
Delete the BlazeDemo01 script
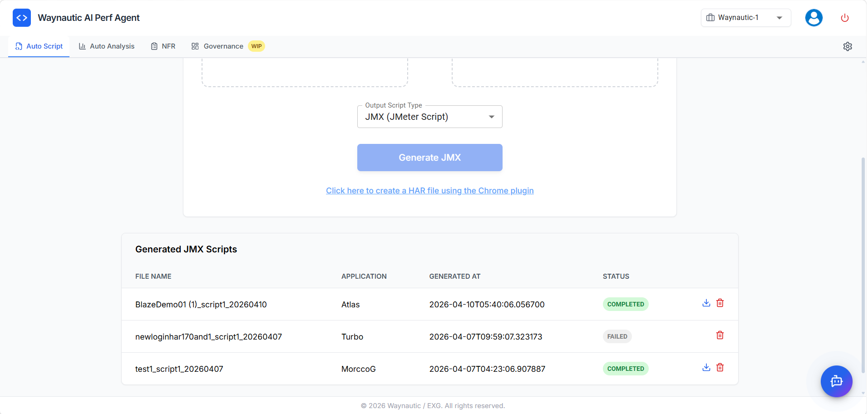point(720,303)
